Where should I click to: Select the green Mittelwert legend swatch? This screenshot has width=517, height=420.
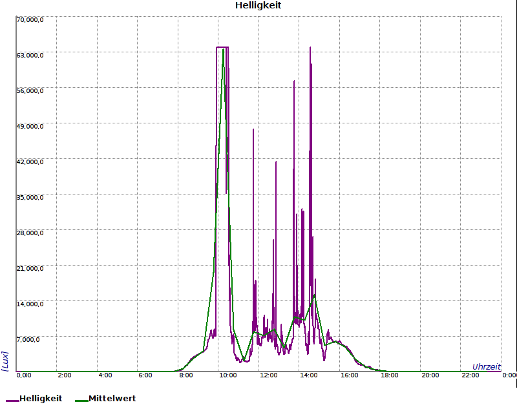82,401
